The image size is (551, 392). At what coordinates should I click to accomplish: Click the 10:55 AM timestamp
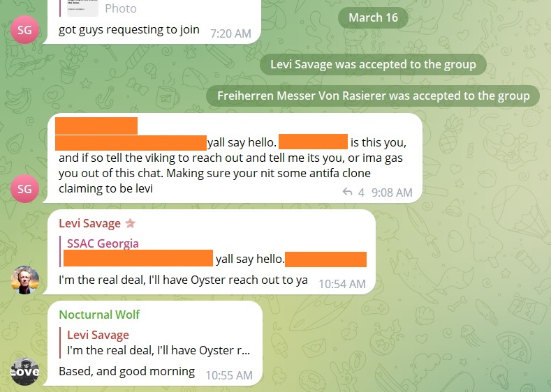point(229,375)
